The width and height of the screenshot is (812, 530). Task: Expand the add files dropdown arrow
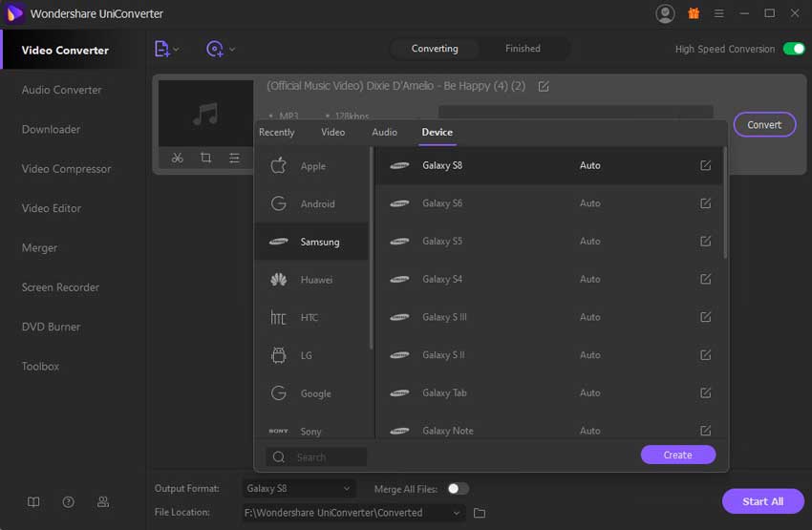[176, 49]
